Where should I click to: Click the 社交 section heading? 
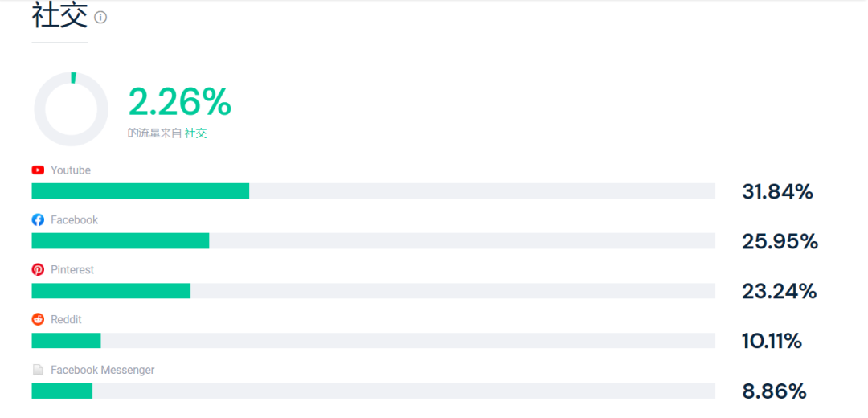[x=59, y=15]
